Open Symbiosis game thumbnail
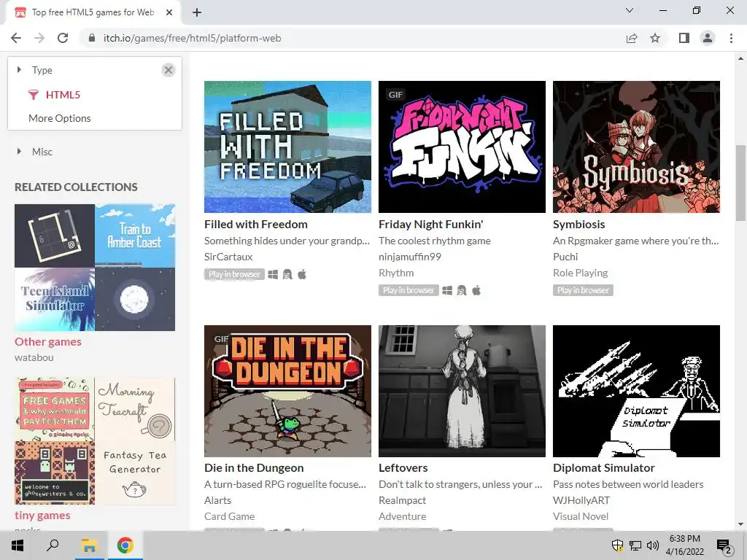The height and width of the screenshot is (560, 747). click(636, 147)
